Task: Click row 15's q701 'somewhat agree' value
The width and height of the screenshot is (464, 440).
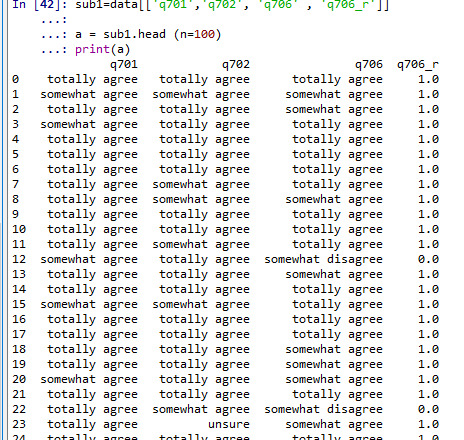Action: (x=89, y=305)
